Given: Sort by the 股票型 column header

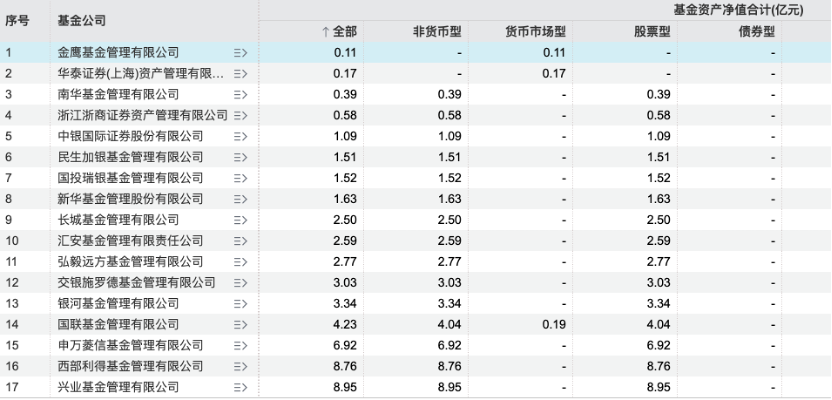Looking at the screenshot, I should pyautogui.click(x=652, y=32).
